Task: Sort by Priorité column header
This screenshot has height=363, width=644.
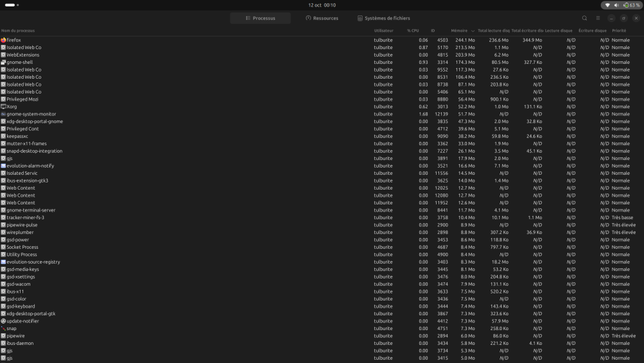Action: (x=619, y=30)
